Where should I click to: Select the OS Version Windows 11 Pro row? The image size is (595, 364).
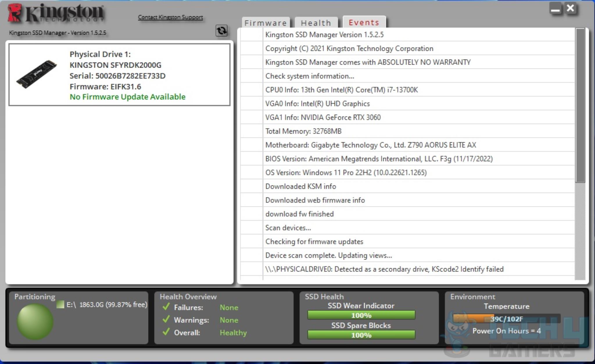click(x=407, y=172)
